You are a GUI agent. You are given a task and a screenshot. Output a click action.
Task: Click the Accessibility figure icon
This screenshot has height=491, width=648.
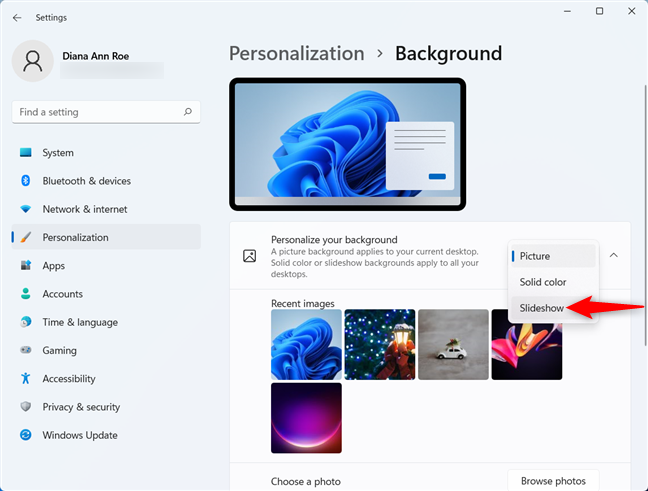(26, 378)
